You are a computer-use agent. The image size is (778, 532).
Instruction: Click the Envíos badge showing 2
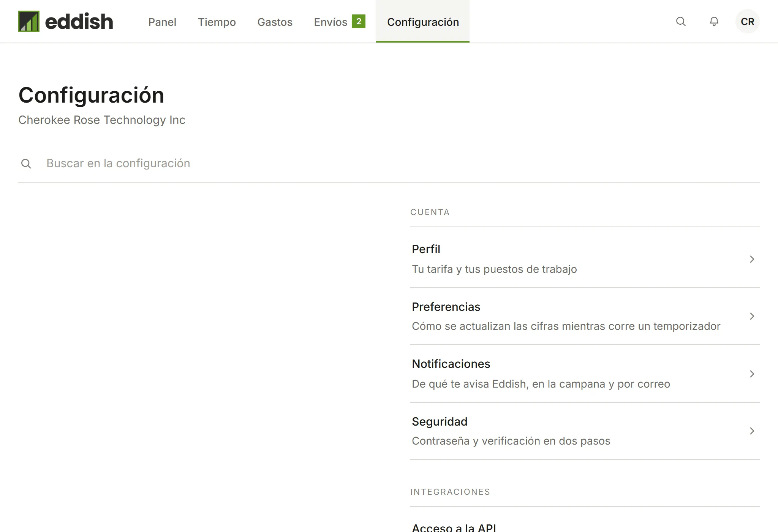pyautogui.click(x=359, y=21)
